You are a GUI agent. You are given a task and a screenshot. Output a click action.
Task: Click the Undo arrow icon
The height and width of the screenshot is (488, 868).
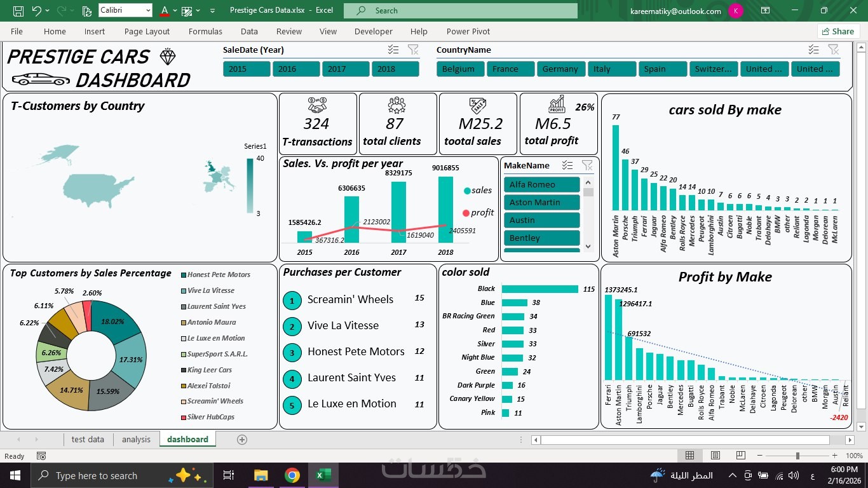tap(36, 11)
